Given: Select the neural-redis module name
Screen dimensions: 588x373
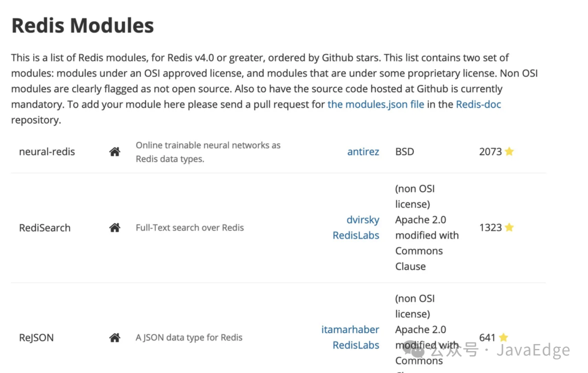Looking at the screenshot, I should pyautogui.click(x=47, y=152).
